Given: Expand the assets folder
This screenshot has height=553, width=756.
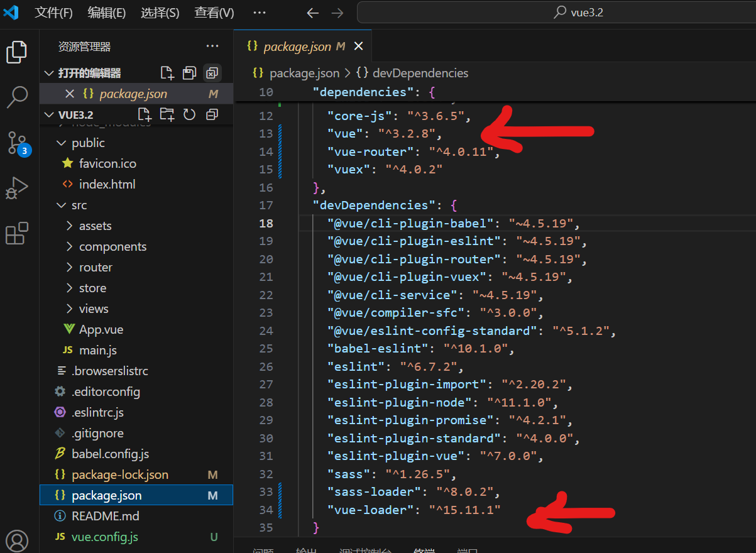Looking at the screenshot, I should [70, 226].
